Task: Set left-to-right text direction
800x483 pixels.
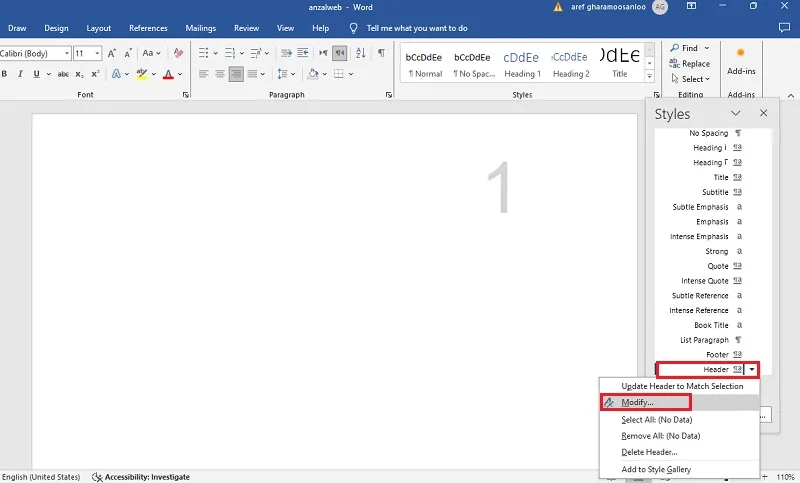Action: pyautogui.click(x=323, y=53)
